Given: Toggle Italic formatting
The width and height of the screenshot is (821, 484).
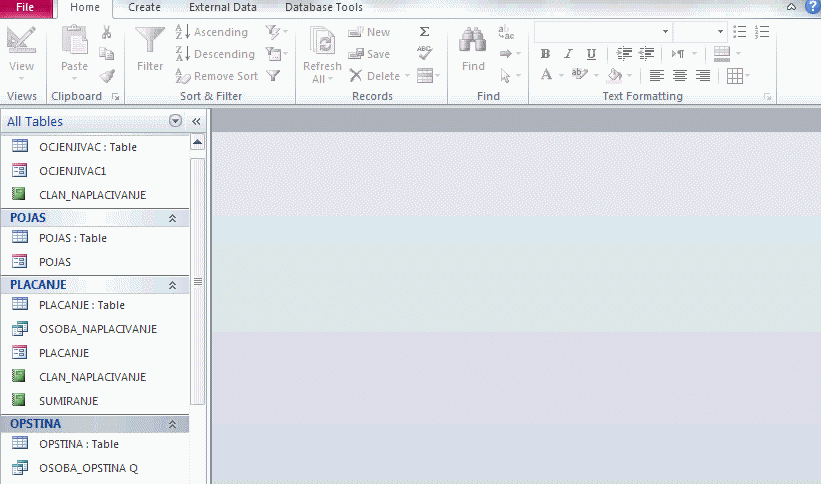Looking at the screenshot, I should coord(568,53).
